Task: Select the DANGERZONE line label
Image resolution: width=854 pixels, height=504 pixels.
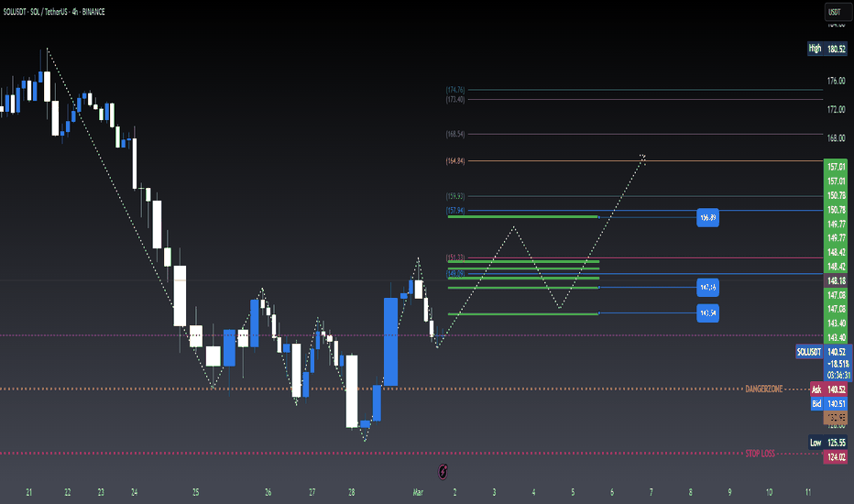Action: click(x=763, y=389)
